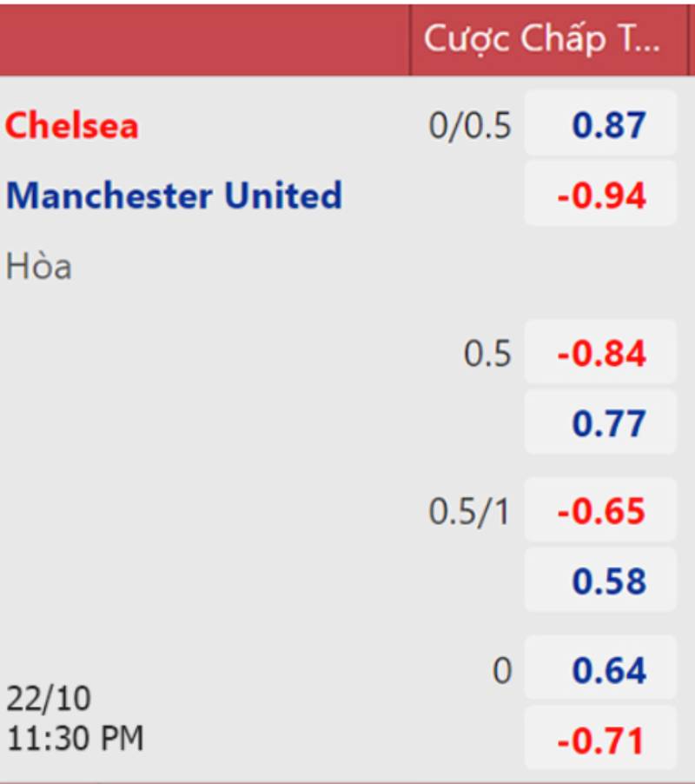Image resolution: width=695 pixels, height=784 pixels.
Task: Pick the -0.71 odds button
Action: [600, 741]
